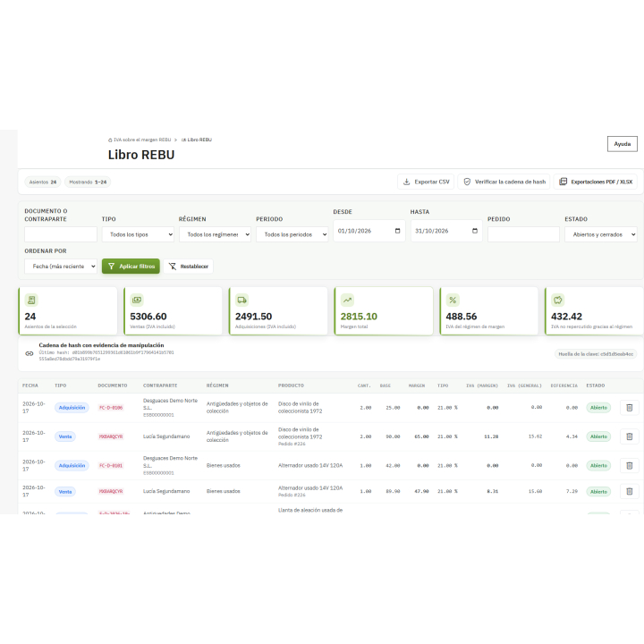Click the Exportaciones PDF / XLSX document icon
The width and height of the screenshot is (644, 644).
tap(563, 182)
